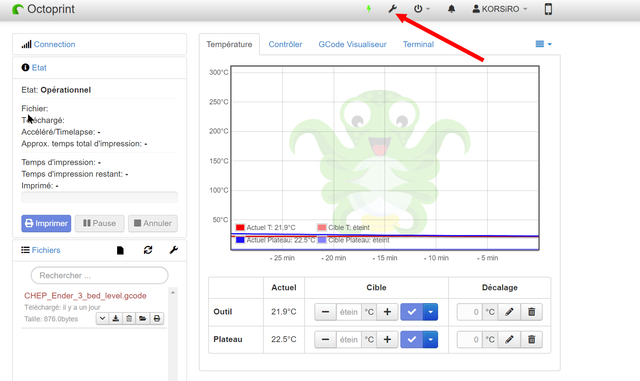Screen dimensions: 640x381
Task: Open file list settings wrench
Action: point(173,250)
